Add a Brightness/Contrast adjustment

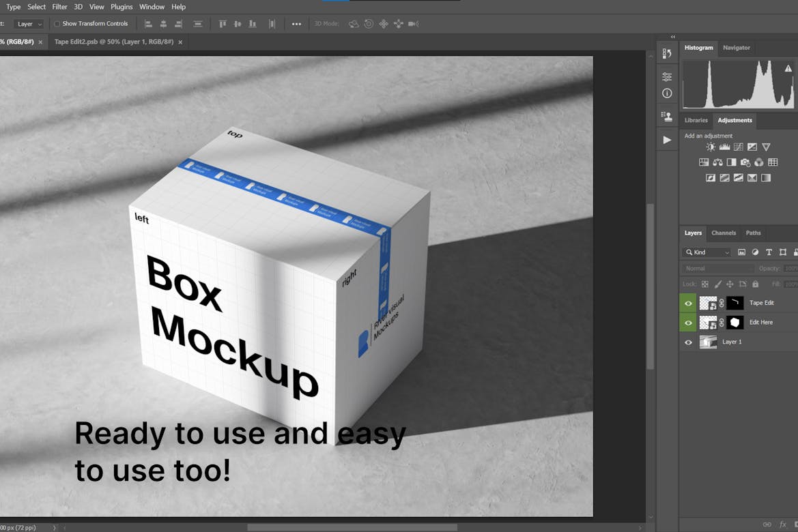coord(711,147)
